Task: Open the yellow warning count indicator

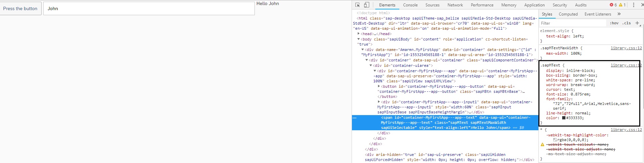Action: 622,5
